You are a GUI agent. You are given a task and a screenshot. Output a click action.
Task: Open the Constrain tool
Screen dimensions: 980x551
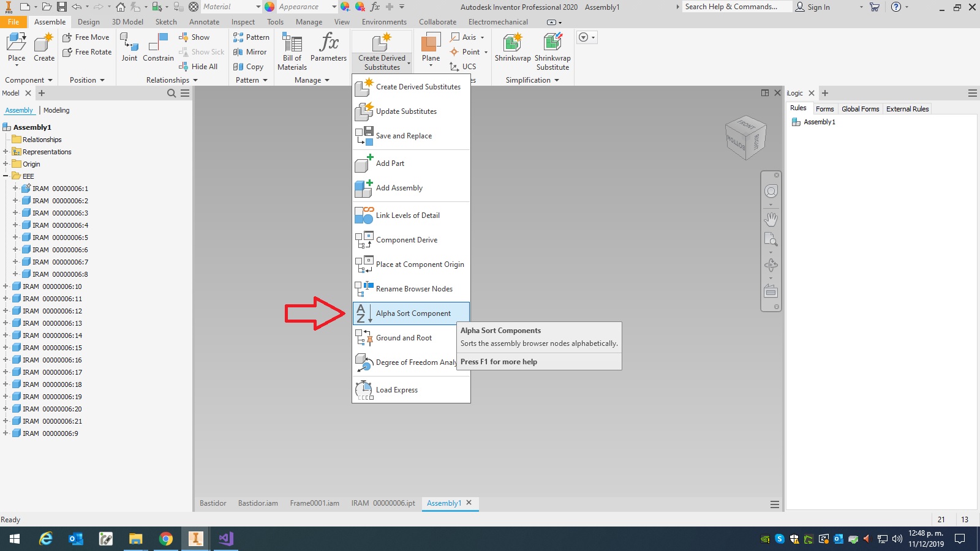[x=157, y=46]
